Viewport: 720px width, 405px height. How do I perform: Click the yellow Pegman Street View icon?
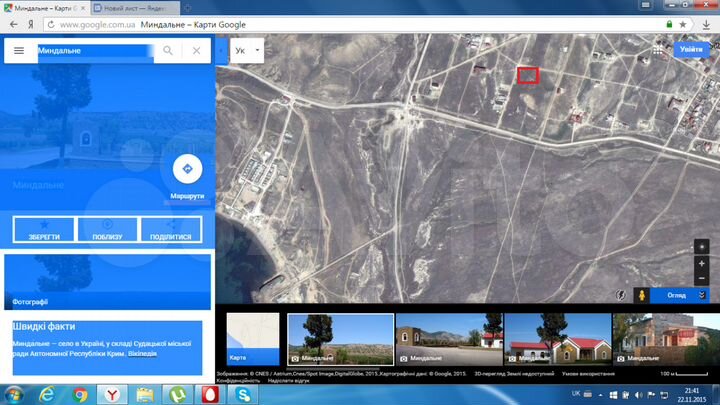click(x=641, y=295)
